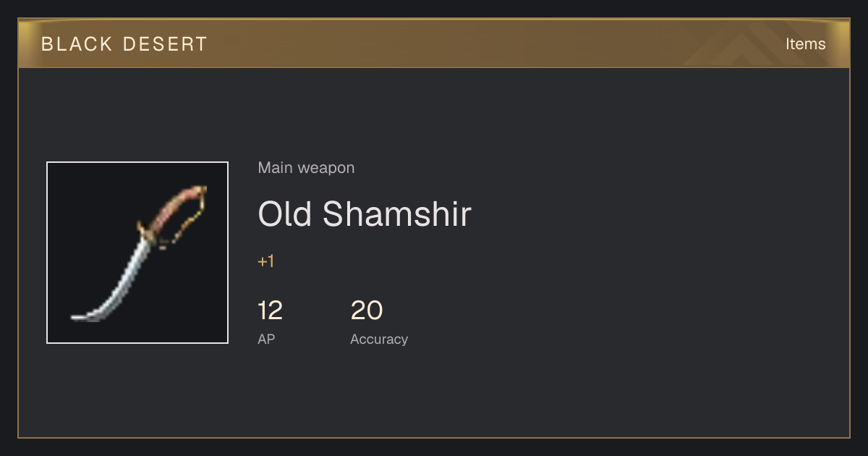Open the Items link in header

coord(805,44)
